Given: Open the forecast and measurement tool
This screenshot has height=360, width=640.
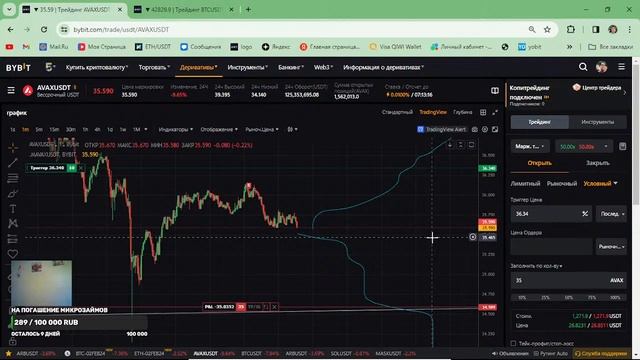Looking at the screenshot, I should click(x=13, y=238).
